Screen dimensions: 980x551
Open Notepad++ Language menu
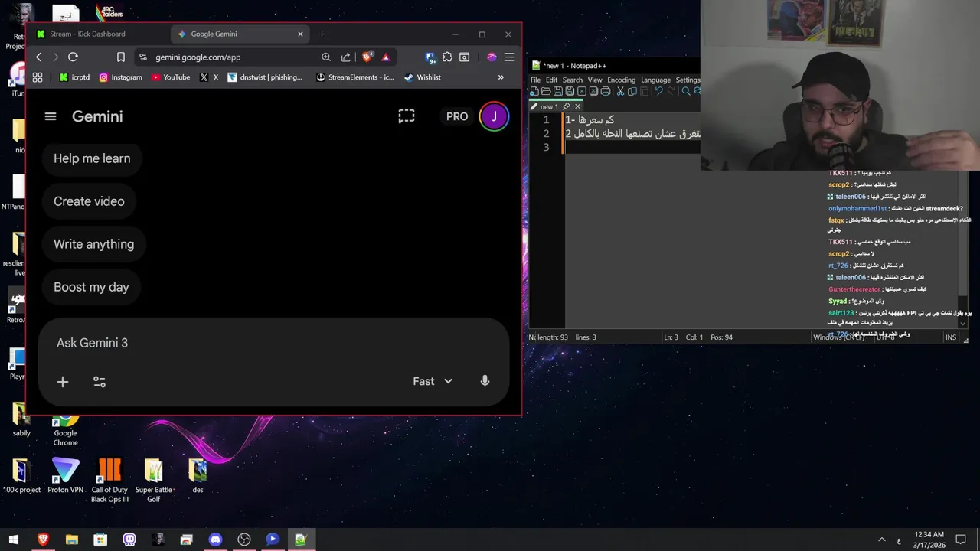pos(655,80)
